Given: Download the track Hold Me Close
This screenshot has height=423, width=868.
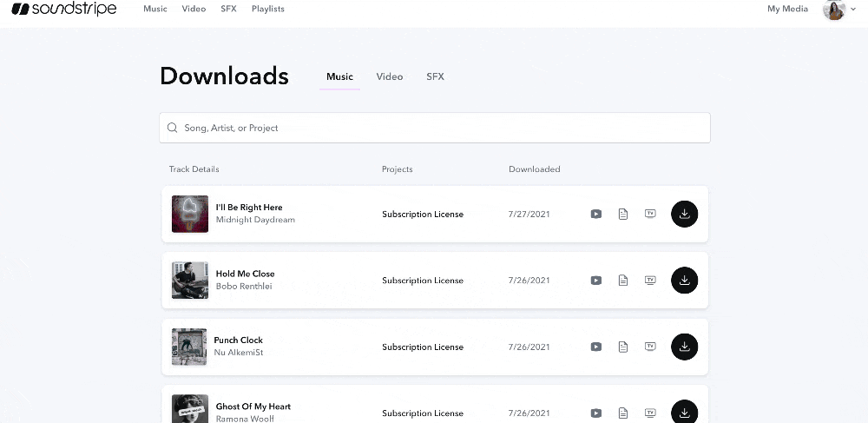Looking at the screenshot, I should pos(684,280).
